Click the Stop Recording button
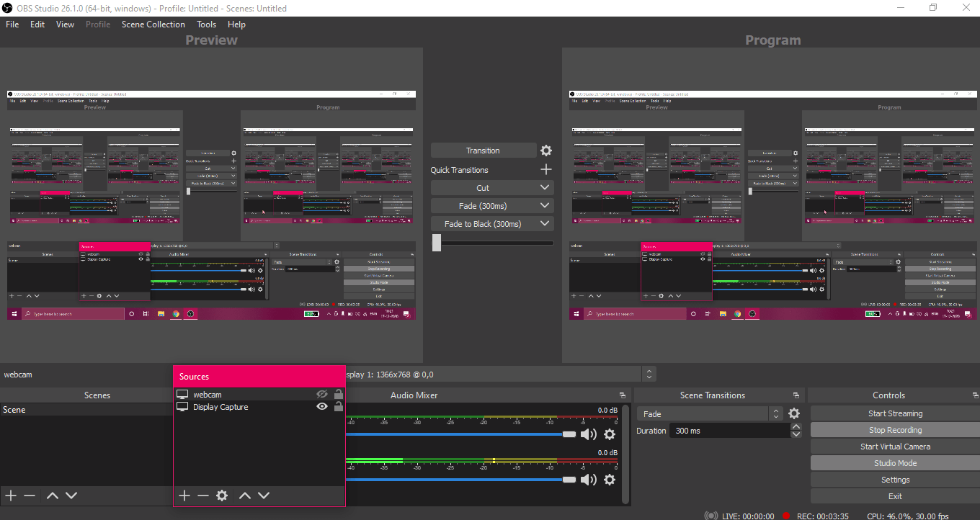The image size is (980, 520). pyautogui.click(x=895, y=430)
